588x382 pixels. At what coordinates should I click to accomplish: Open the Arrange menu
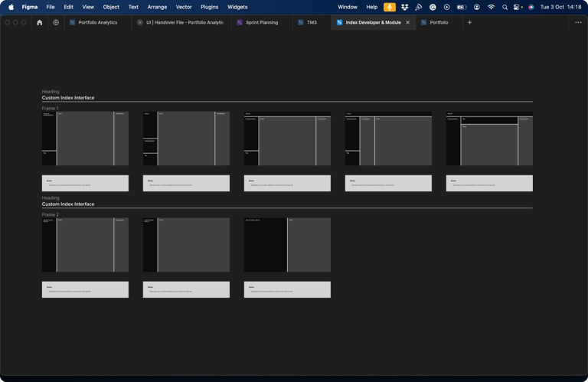(x=157, y=7)
